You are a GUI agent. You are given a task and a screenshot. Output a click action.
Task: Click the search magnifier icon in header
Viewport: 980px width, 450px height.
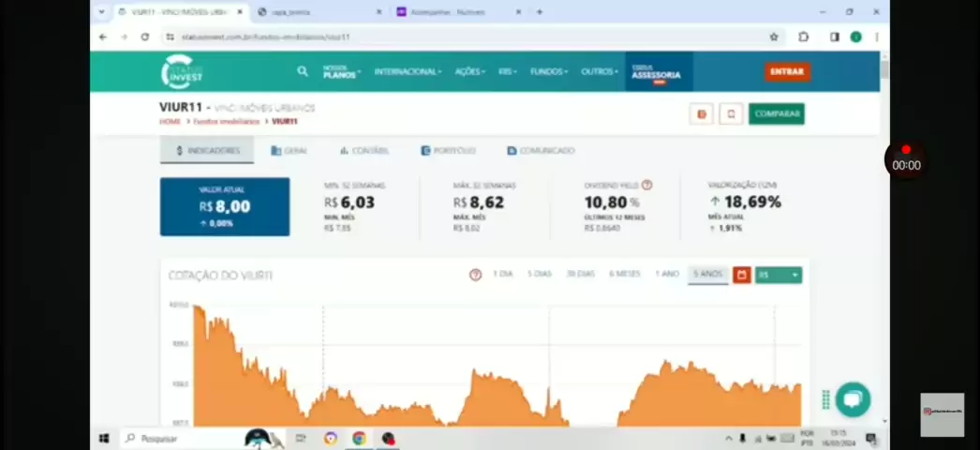tap(302, 71)
